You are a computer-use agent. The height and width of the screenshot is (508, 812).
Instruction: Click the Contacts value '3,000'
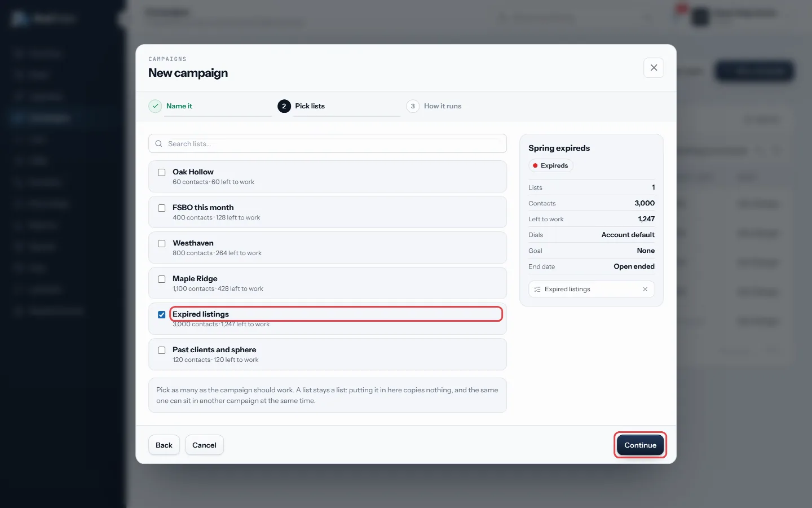click(645, 203)
